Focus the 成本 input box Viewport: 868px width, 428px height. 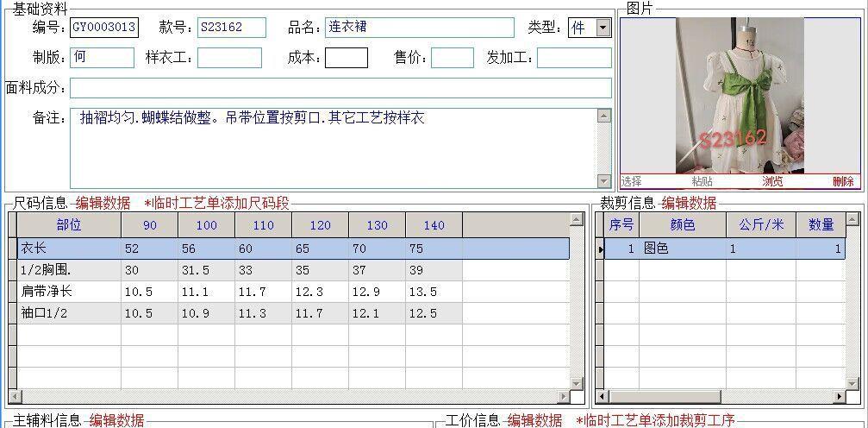point(346,58)
